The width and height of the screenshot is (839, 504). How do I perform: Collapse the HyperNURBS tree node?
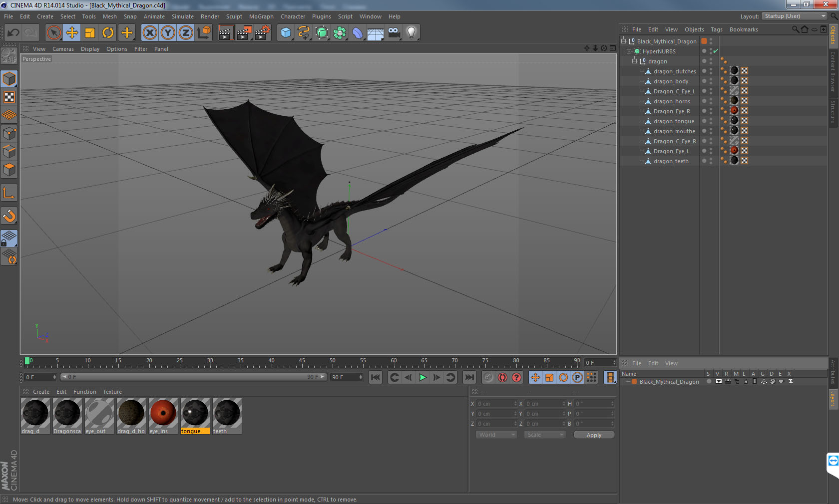629,51
